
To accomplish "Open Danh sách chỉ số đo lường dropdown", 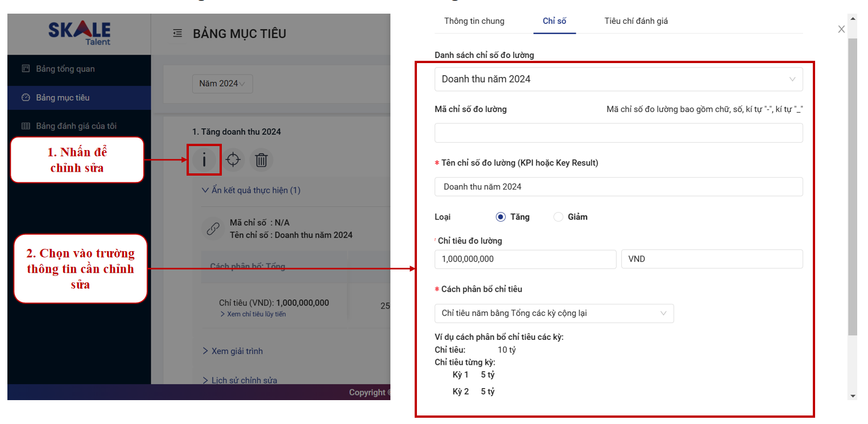I will pos(618,80).
